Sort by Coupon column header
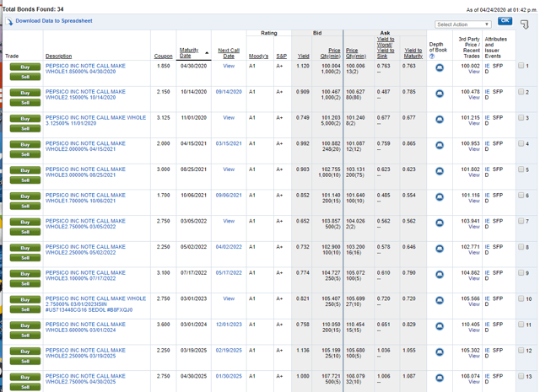This screenshot has width=540, height=392. click(x=163, y=56)
